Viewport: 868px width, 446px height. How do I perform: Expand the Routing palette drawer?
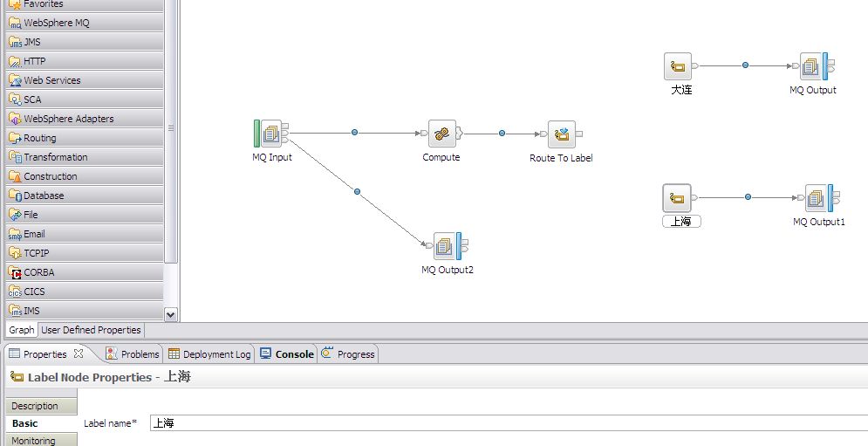pos(84,138)
